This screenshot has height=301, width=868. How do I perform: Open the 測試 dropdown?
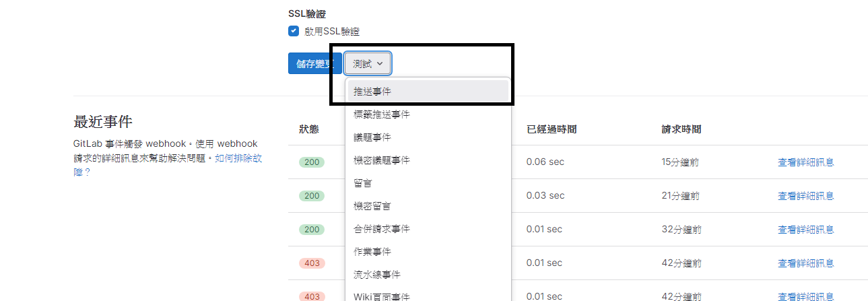(x=368, y=63)
